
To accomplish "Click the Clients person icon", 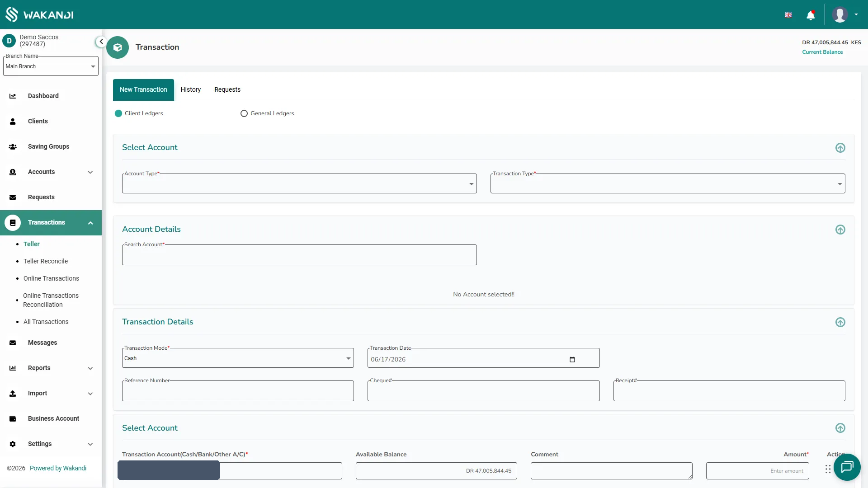I will [13, 121].
